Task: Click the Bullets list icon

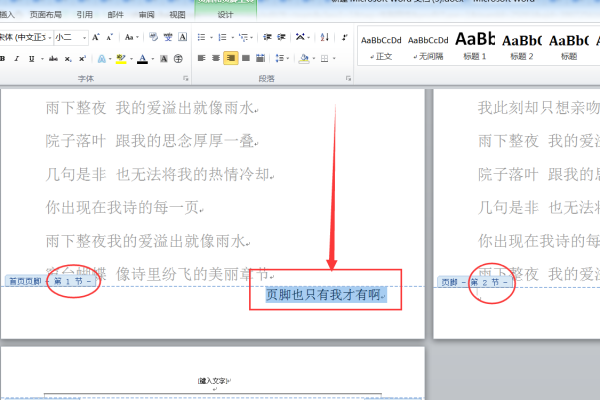Action: [201, 37]
